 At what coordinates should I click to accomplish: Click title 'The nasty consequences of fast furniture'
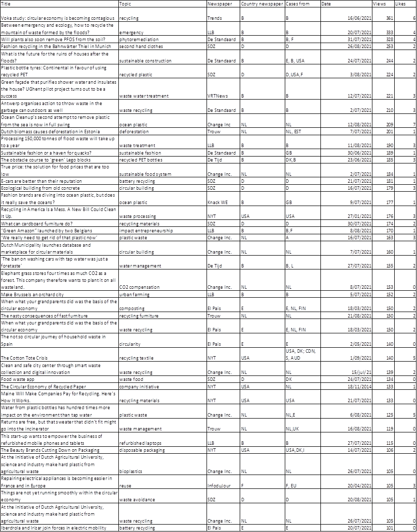[x=59, y=316]
